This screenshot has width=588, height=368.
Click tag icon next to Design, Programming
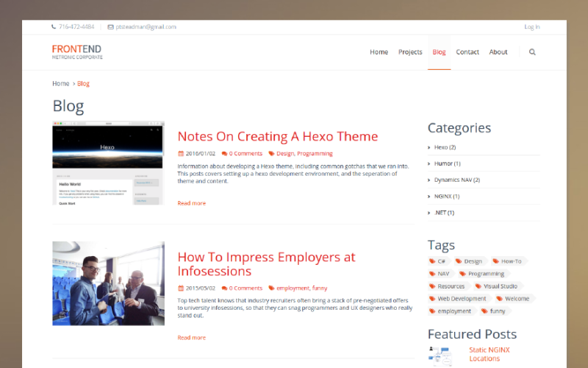click(x=271, y=154)
